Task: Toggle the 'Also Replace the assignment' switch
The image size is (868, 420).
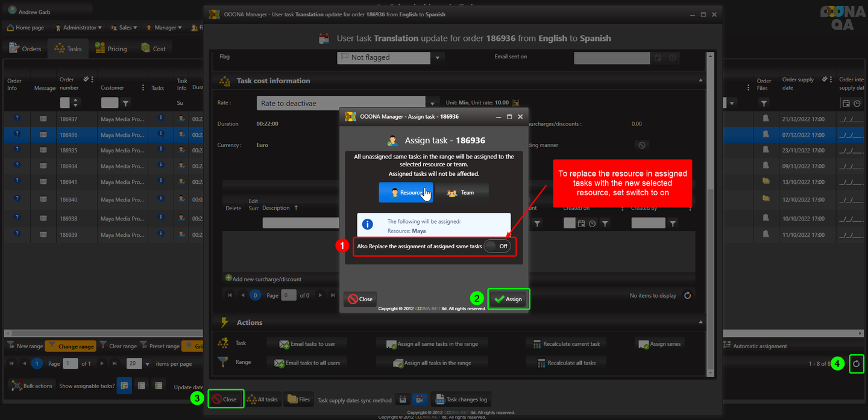Action: tap(497, 246)
